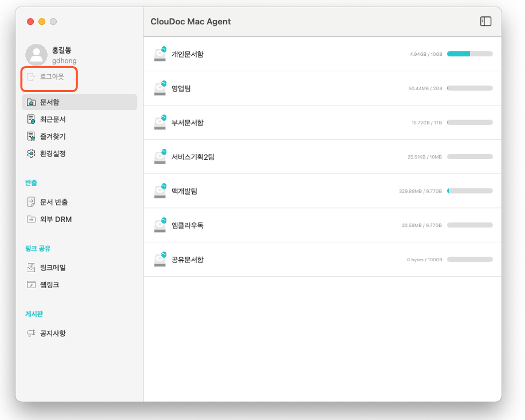Open 최근문서 recent documents

pos(53,119)
